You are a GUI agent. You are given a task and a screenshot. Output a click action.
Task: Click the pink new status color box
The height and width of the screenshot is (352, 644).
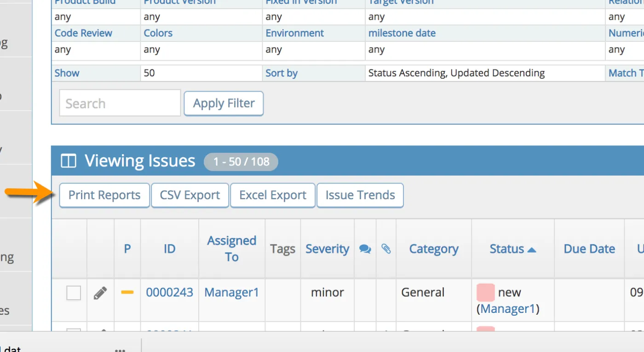[x=485, y=292]
